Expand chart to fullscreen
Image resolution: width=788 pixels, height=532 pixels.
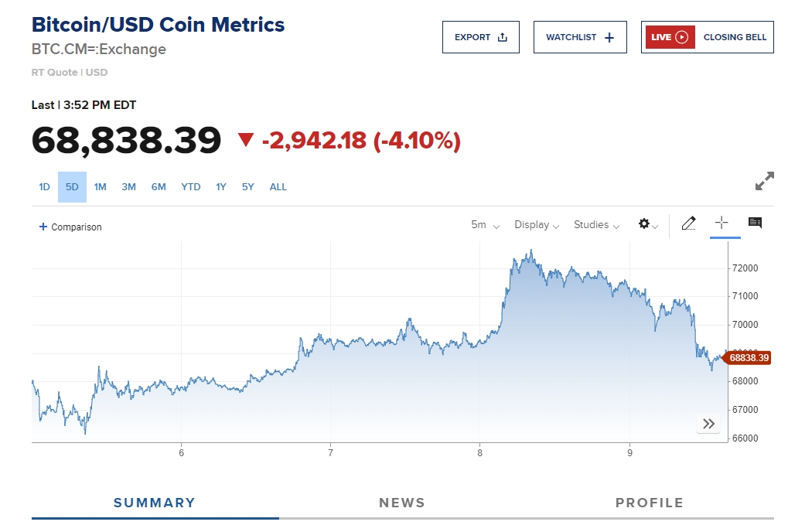[764, 182]
